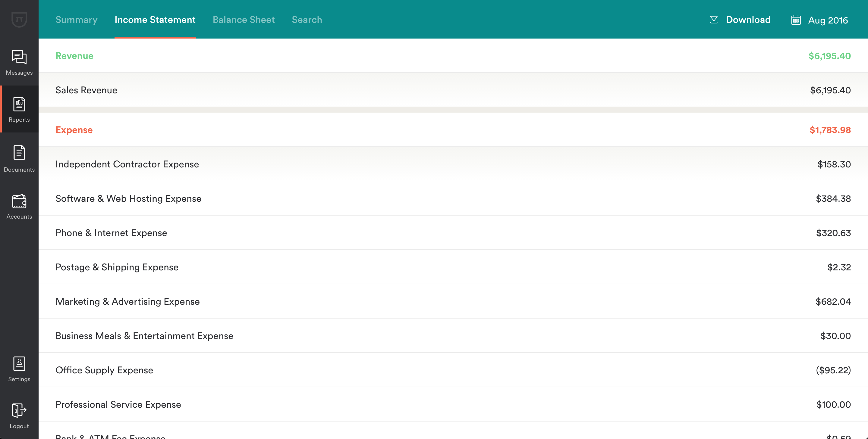The height and width of the screenshot is (439, 868).
Task: Switch to the Balance Sheet tab
Action: point(244,20)
